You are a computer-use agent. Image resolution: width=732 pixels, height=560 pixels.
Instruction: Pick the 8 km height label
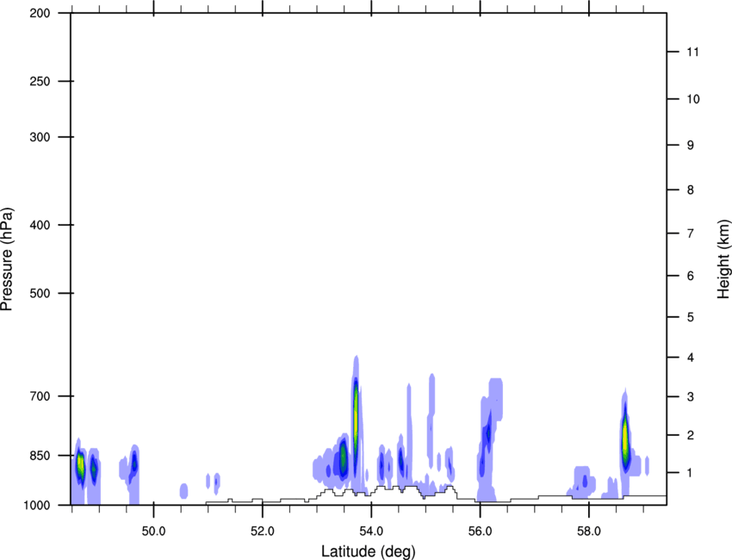[691, 190]
